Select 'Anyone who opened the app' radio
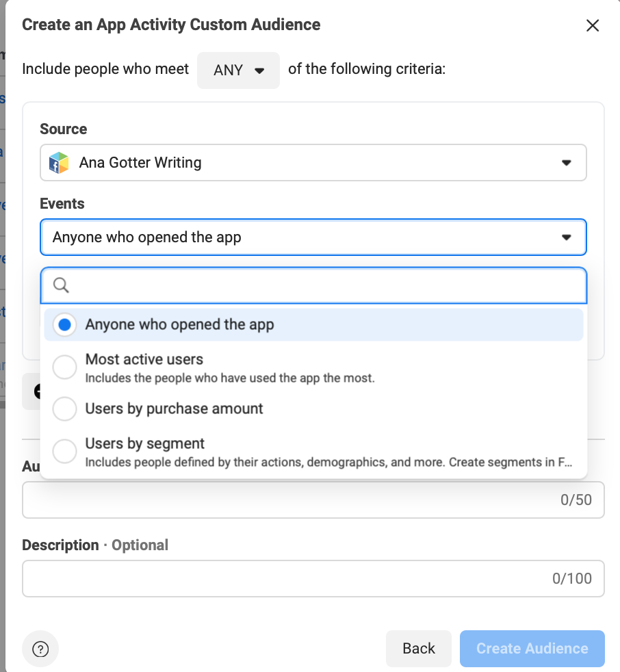620x672 pixels. (65, 325)
